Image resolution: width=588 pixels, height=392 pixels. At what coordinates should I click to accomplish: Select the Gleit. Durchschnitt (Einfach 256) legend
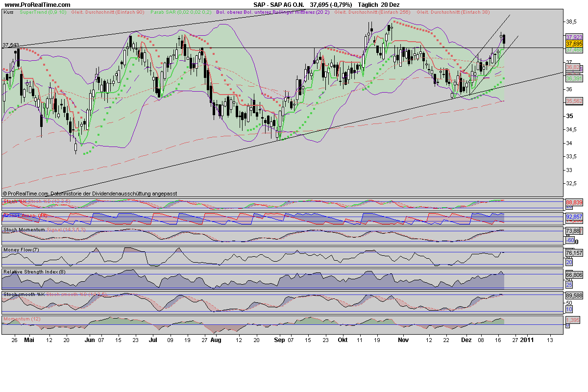[x=373, y=11]
